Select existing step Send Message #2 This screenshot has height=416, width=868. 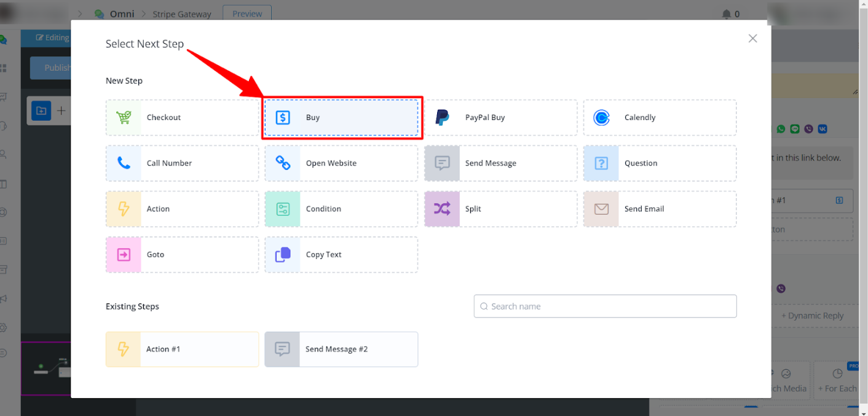[341, 349]
